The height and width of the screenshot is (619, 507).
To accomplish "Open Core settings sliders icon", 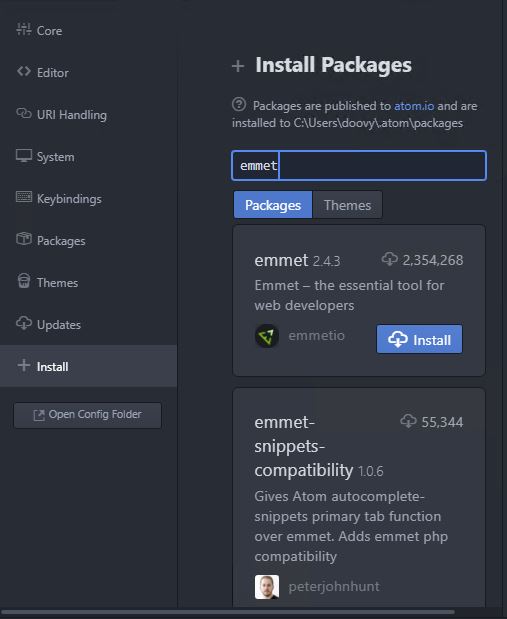I will click(x=24, y=29).
